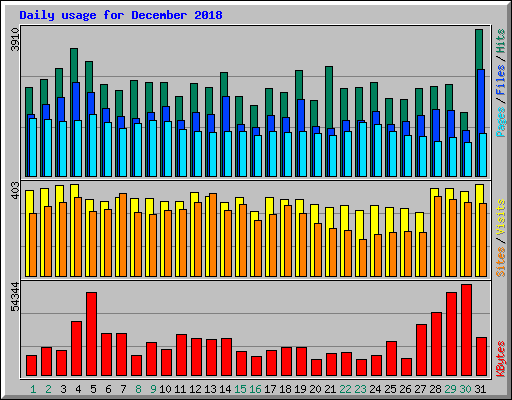Select the 403 axis value on middle chart
Screen dimensions: 512x400
tap(15, 190)
